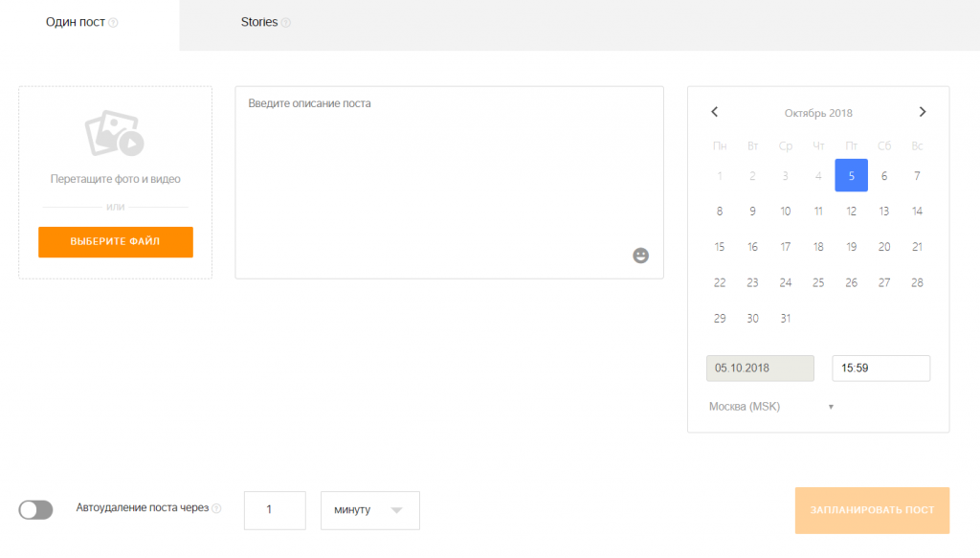Click the auto-delete number field showing 1
Screen dimensions: 980x558
tap(275, 510)
